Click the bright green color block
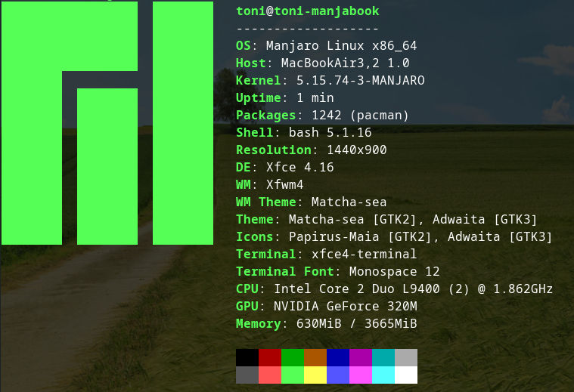 point(293,375)
